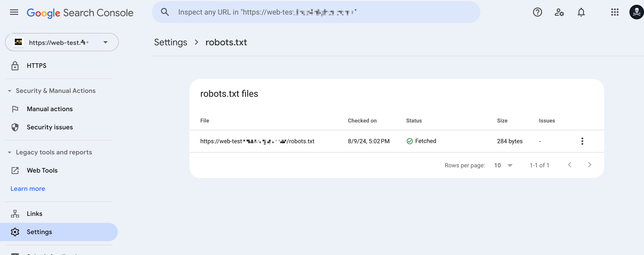Open the help icon in the top bar
644x255 pixels.
(x=538, y=12)
